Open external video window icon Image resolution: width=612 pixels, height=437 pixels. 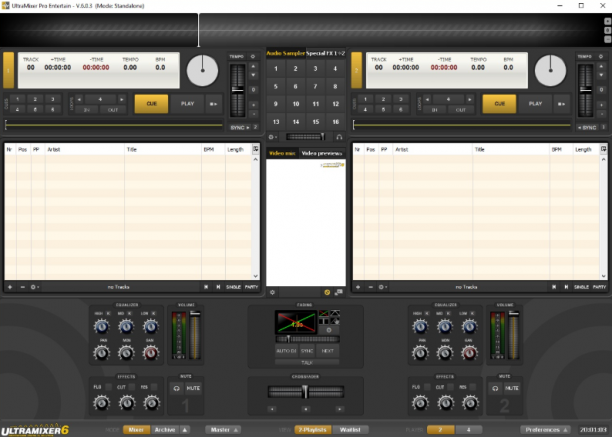pos(338,292)
